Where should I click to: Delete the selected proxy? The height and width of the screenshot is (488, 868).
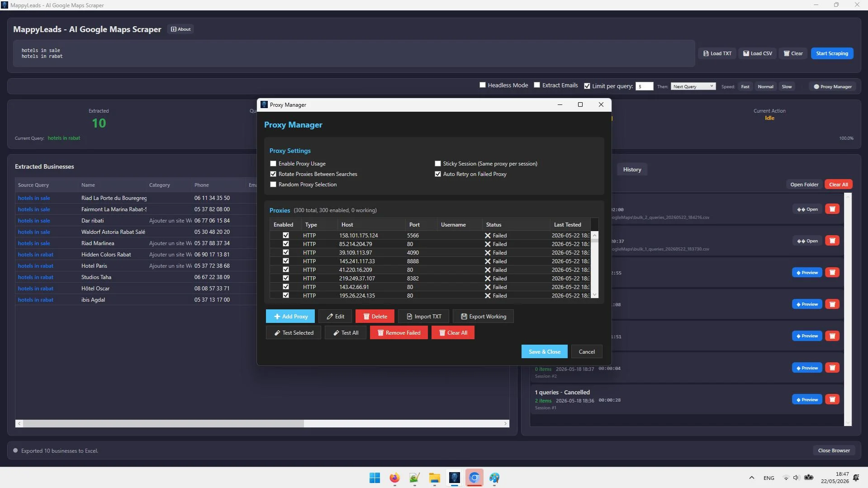[x=375, y=316]
